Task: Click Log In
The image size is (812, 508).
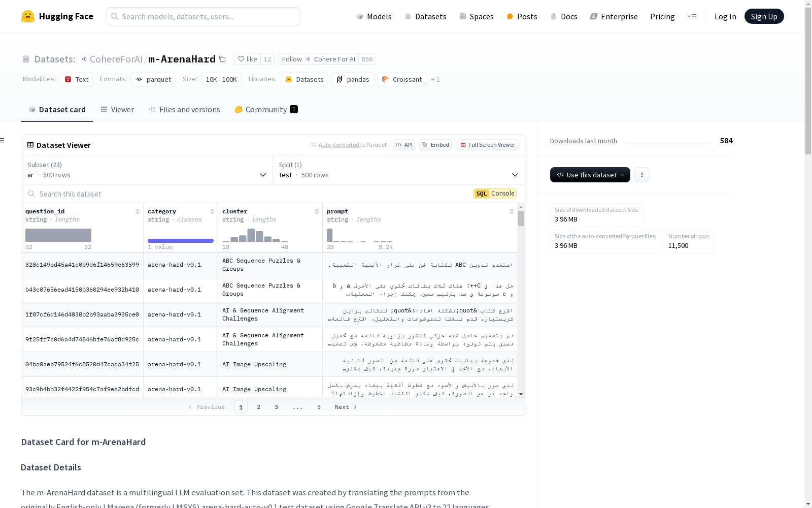Action: (x=725, y=16)
